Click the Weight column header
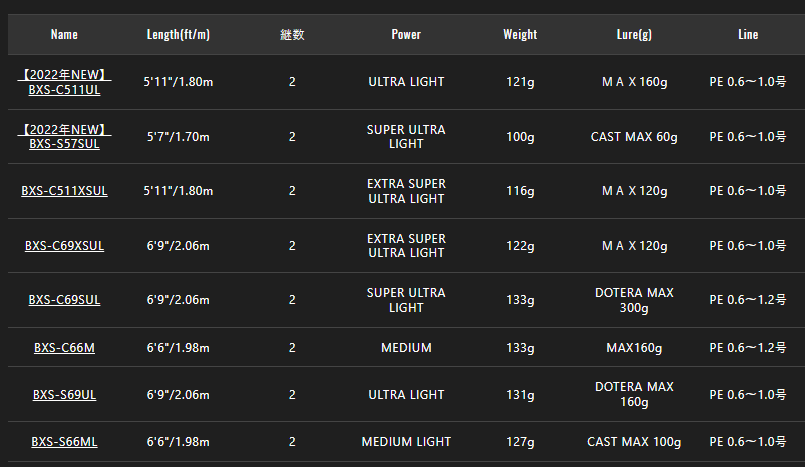Image resolution: width=805 pixels, height=467 pixels. [520, 34]
